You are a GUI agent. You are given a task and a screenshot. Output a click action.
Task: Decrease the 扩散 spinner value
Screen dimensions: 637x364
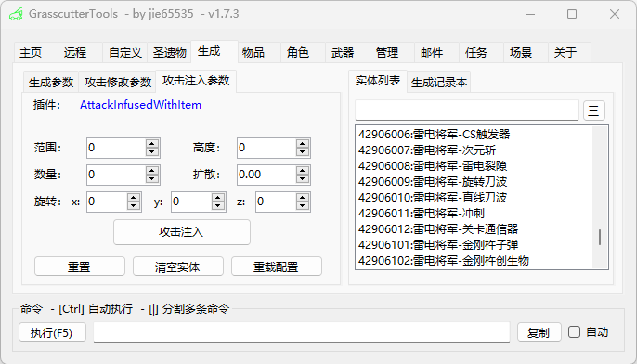(x=303, y=179)
